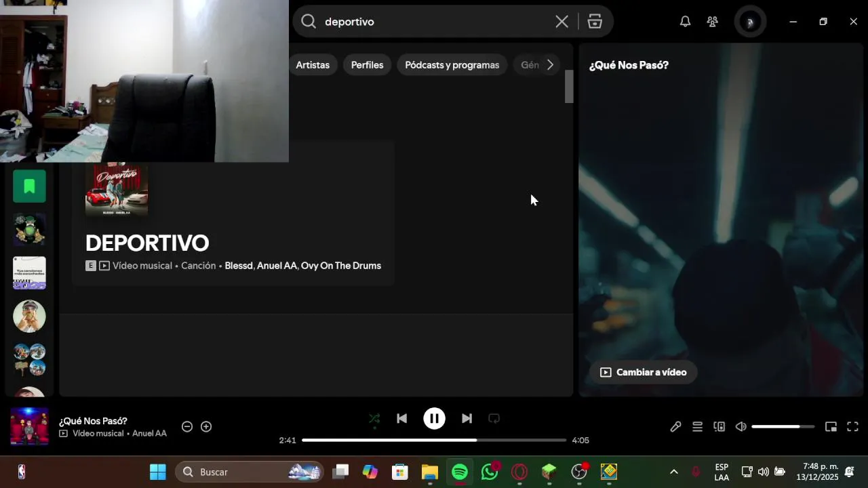The height and width of the screenshot is (488, 868).
Task: Open the play queue icon
Action: [x=697, y=426]
